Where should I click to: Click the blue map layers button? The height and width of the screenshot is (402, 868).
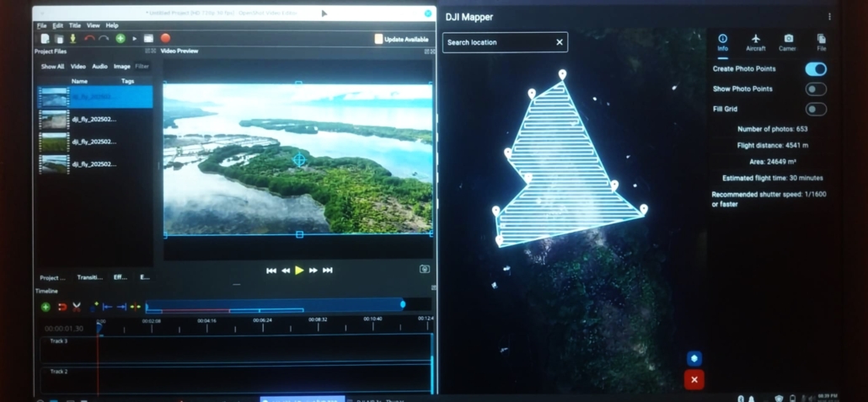(x=694, y=358)
